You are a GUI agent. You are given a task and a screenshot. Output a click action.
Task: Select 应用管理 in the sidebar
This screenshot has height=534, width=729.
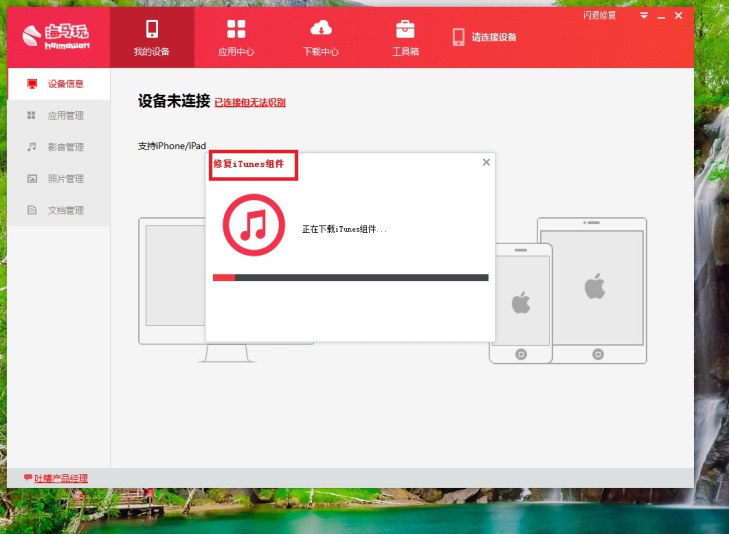pos(59,115)
